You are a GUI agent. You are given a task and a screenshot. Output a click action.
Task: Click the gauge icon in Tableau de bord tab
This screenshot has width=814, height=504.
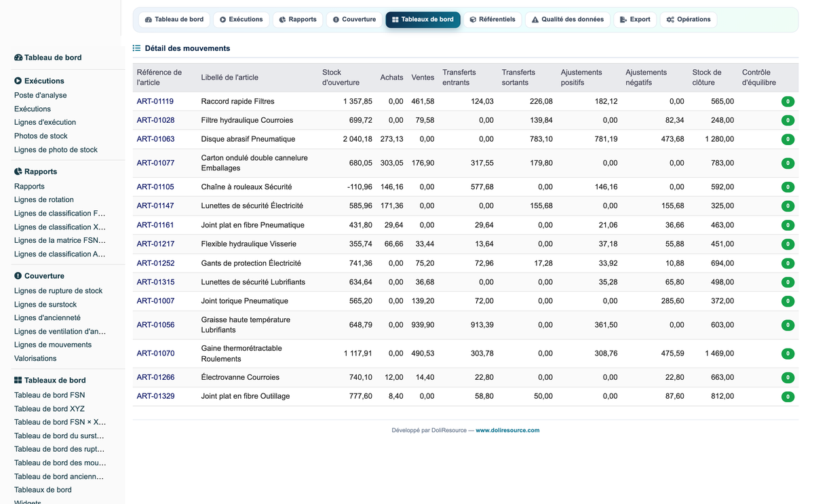pyautogui.click(x=149, y=20)
